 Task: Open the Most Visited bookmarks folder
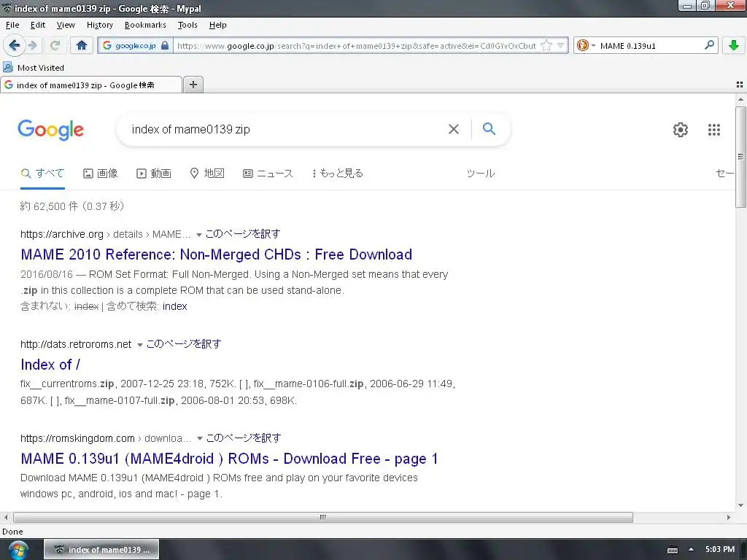(x=34, y=68)
